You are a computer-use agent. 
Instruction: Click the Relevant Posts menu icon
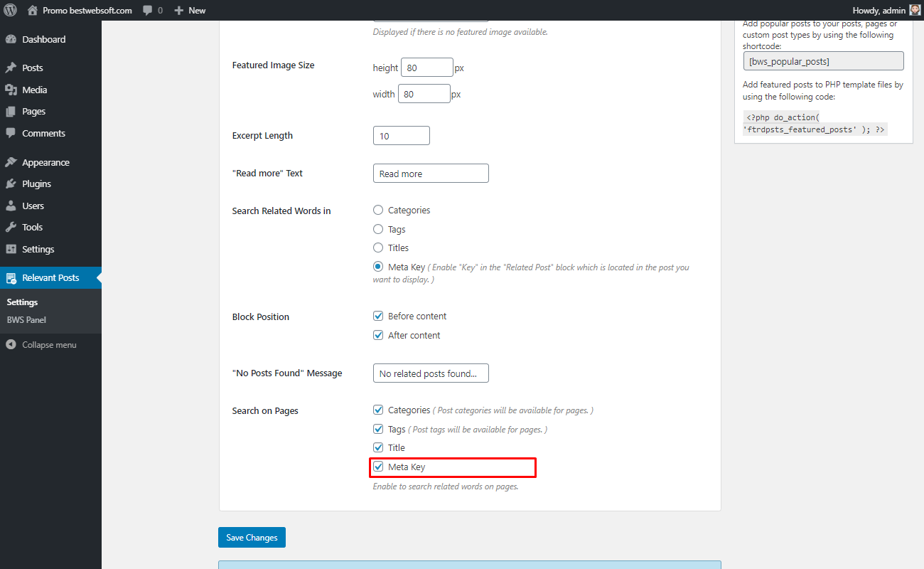pos(11,278)
